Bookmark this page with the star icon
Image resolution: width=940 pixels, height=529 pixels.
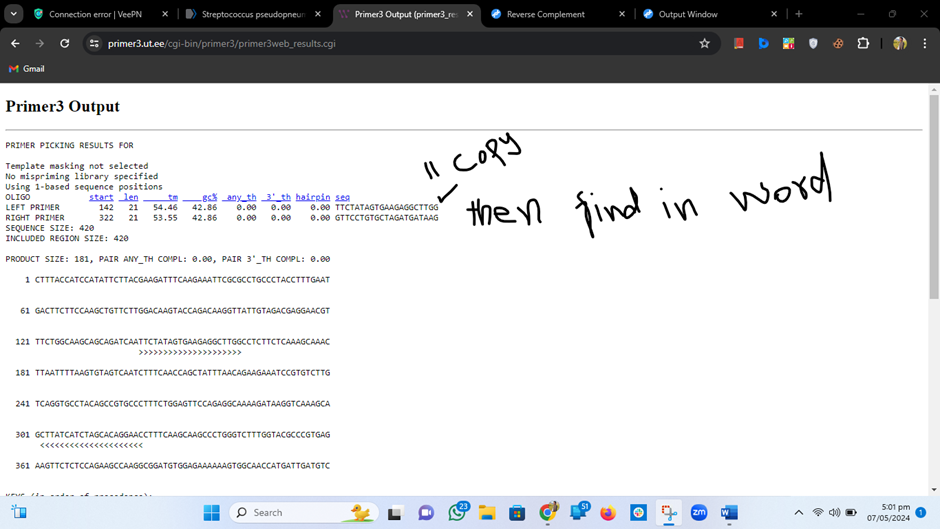click(704, 43)
